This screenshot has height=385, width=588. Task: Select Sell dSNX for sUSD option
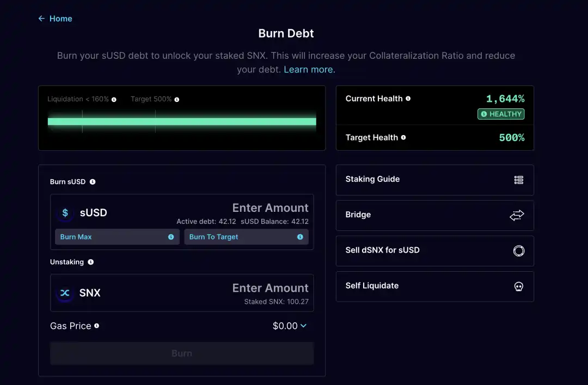click(434, 250)
